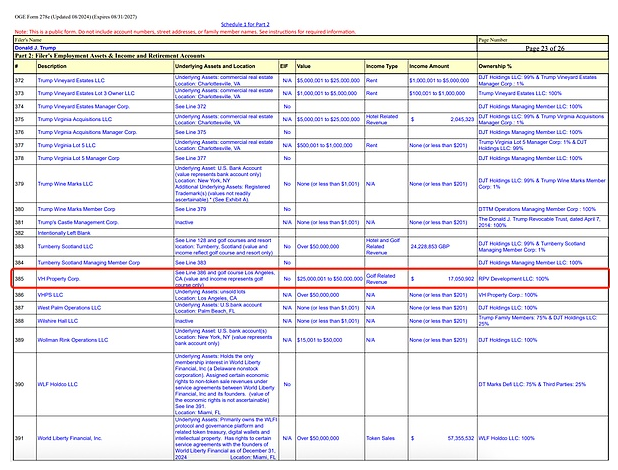Select 'Trump Virginia Acquisitions LLC' description
Image resolution: width=618 pixels, height=470 pixels.
coord(75,119)
